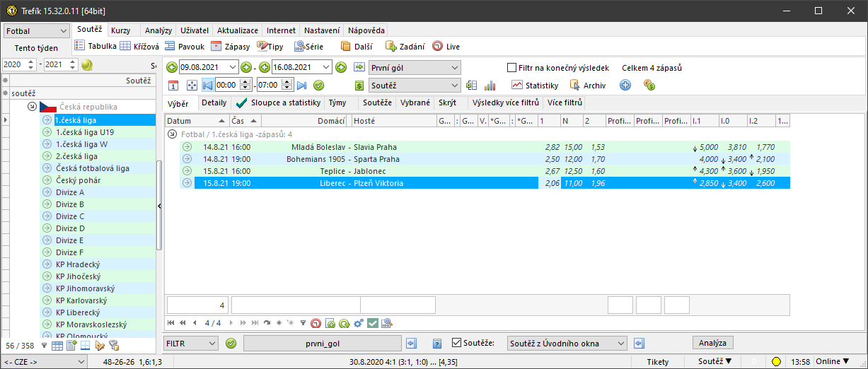Enable Filtr na konečný výsledek checkbox
This screenshot has height=369, width=868.
tap(511, 68)
